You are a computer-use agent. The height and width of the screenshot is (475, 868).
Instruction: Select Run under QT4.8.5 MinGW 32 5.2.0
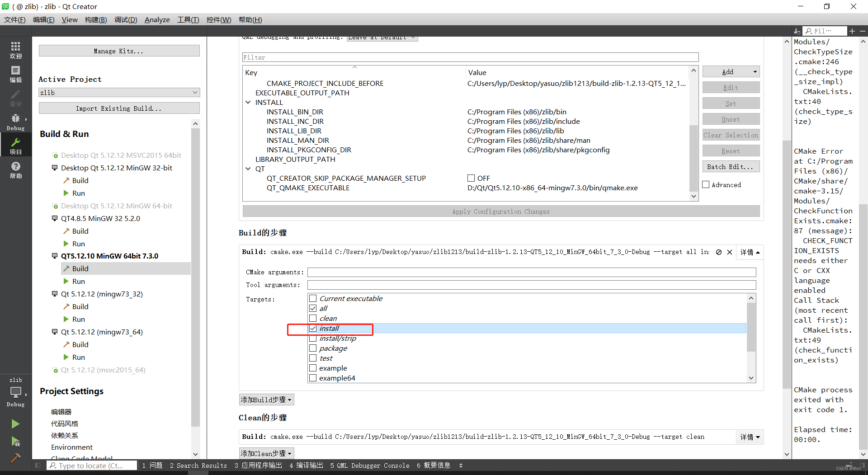tap(78, 244)
